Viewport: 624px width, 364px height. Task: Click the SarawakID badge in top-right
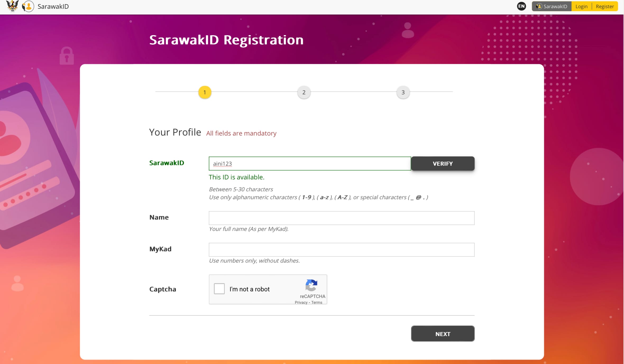pyautogui.click(x=552, y=6)
